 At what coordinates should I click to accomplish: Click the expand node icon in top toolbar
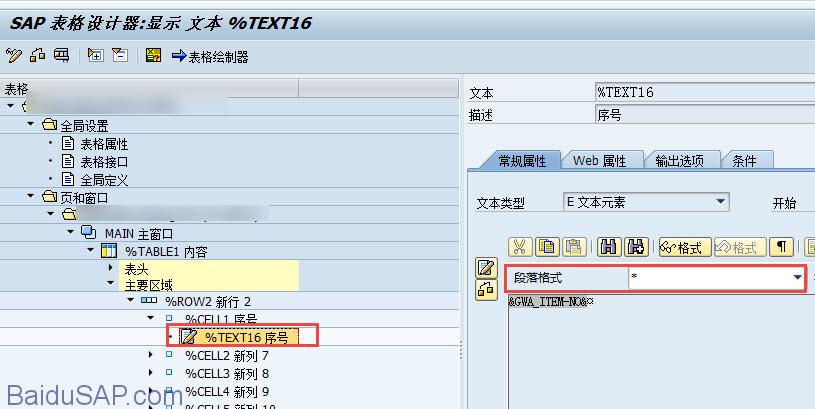coord(96,55)
